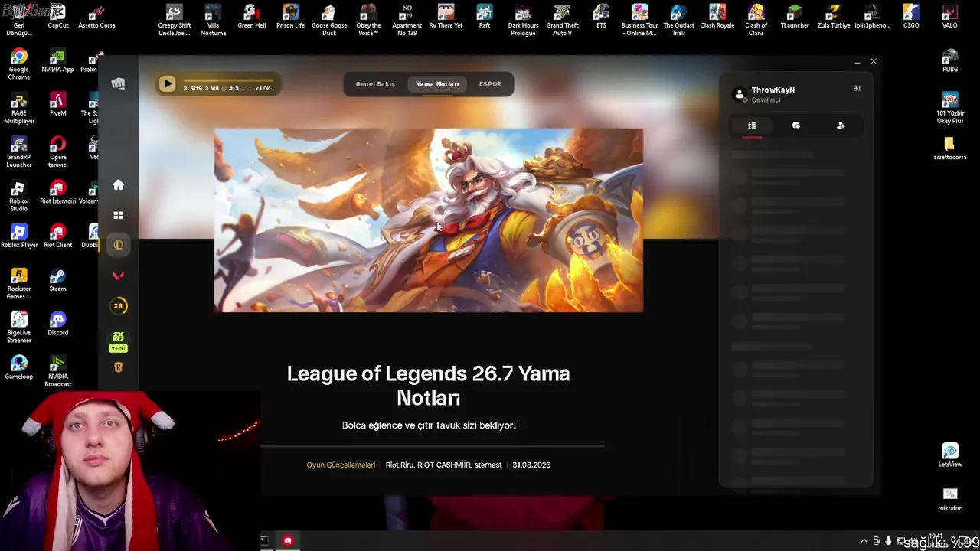Screen dimensions: 980x551
Task: Switch to Genel Bakış tab
Action: point(375,84)
